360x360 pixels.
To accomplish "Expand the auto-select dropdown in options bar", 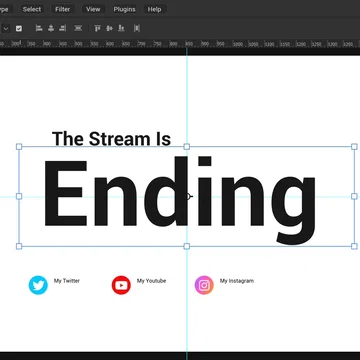I will click(6, 29).
